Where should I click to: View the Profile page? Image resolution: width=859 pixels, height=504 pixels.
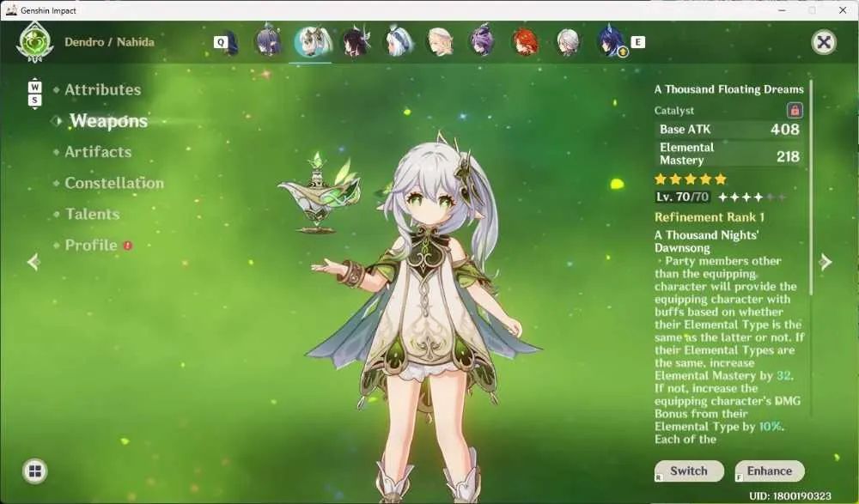point(91,245)
